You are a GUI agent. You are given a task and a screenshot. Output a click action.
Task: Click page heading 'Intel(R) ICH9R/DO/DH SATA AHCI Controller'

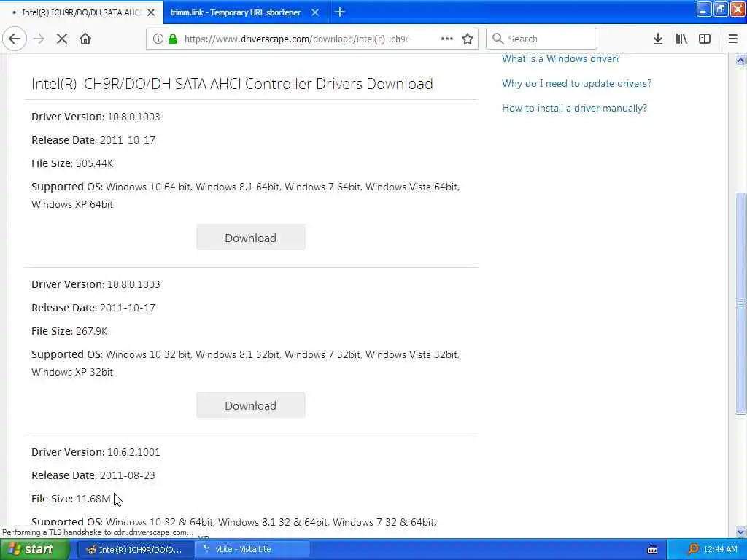pyautogui.click(x=232, y=84)
